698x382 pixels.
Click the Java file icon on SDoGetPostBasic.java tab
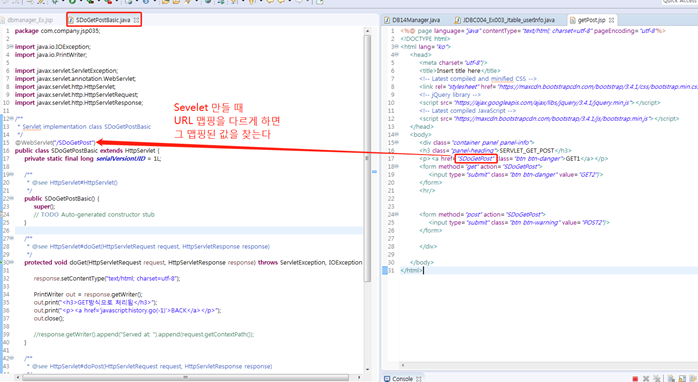(x=71, y=20)
